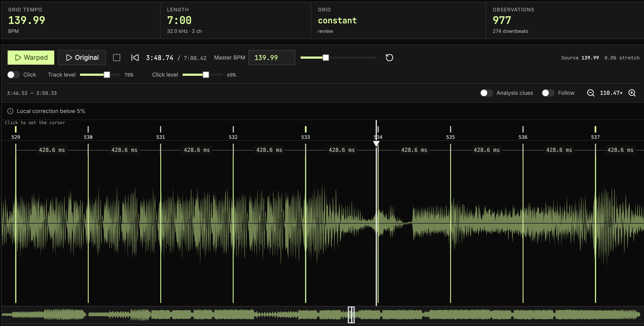Screen dimensions: 644x326
Task: Click the stop square icon
Action: click(117, 58)
